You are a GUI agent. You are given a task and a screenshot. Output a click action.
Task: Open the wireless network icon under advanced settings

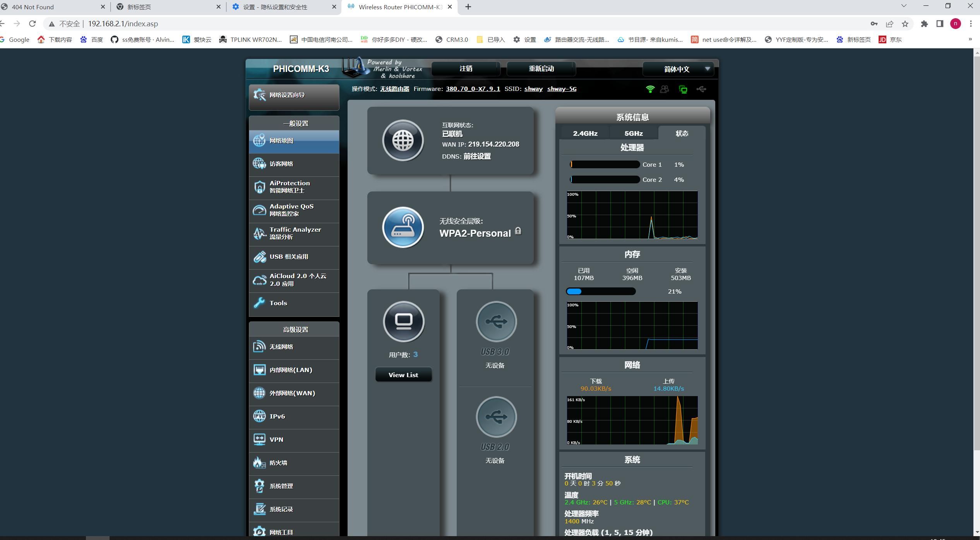tap(259, 347)
